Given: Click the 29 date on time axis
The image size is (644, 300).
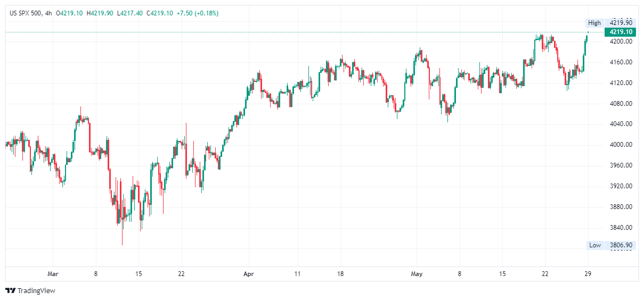Looking at the screenshot, I should coord(588,274).
